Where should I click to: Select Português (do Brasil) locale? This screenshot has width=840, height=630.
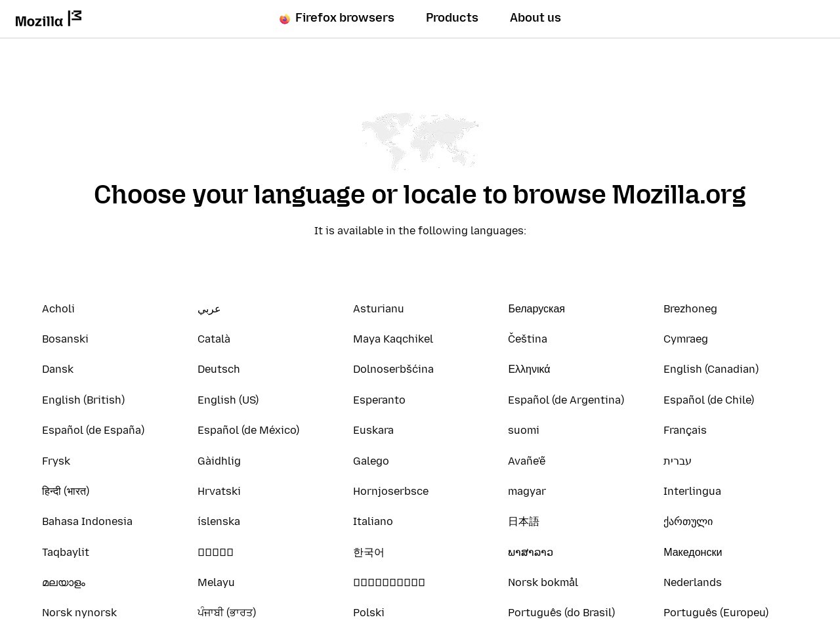(x=561, y=612)
